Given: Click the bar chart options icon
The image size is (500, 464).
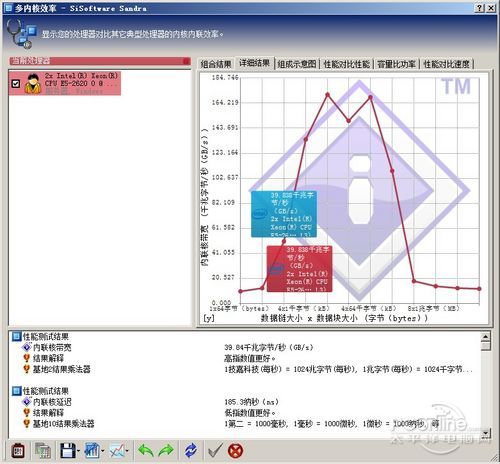Looking at the screenshot, I should (x=92, y=451).
